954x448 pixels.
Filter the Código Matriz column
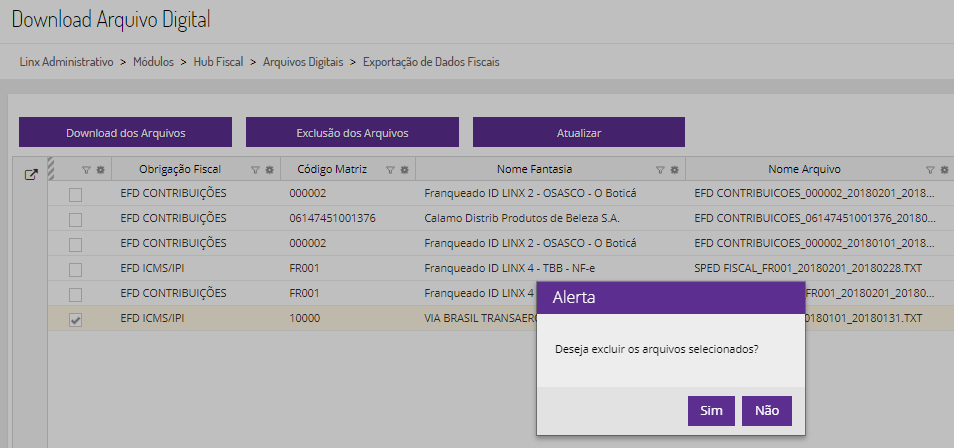click(391, 170)
